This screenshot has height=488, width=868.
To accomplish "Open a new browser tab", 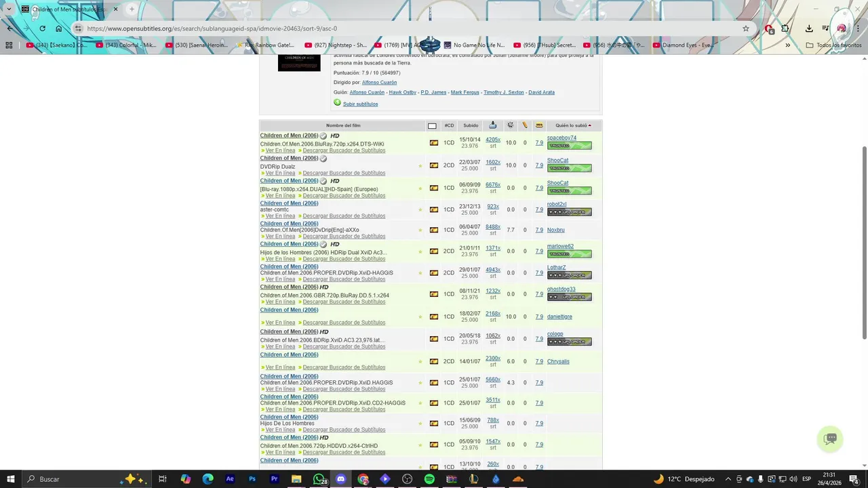I will point(132,9).
